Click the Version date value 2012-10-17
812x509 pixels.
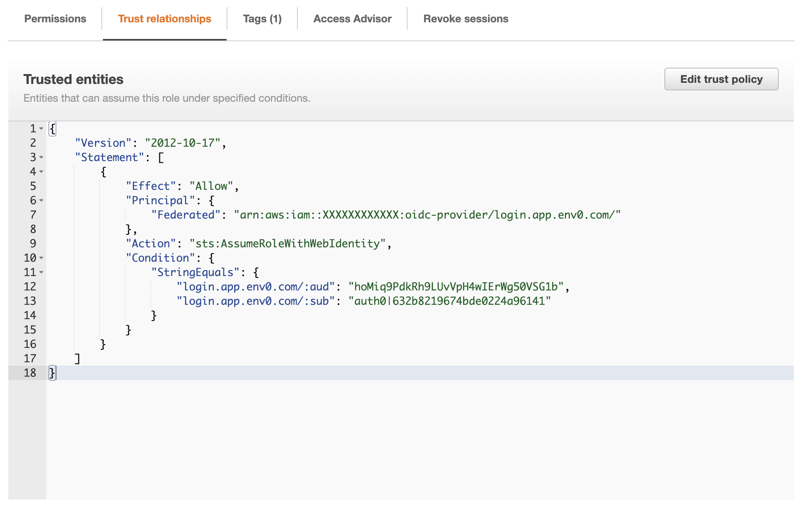click(183, 143)
